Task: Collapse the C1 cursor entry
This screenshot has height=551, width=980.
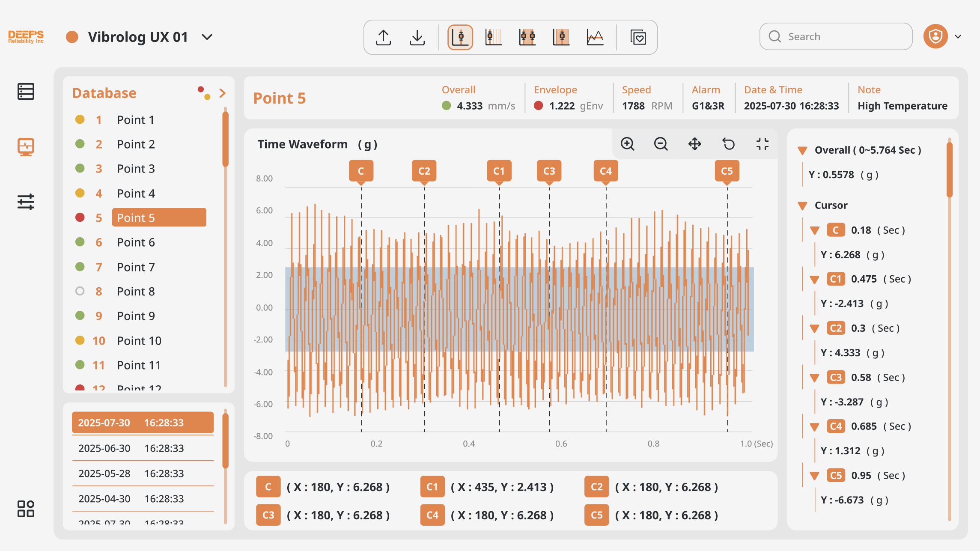Action: pos(815,280)
